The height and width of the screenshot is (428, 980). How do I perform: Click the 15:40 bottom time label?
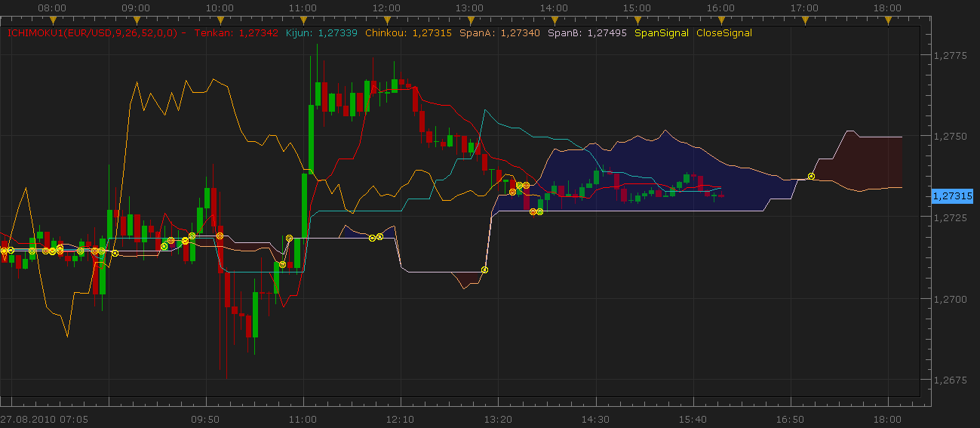[x=693, y=418]
